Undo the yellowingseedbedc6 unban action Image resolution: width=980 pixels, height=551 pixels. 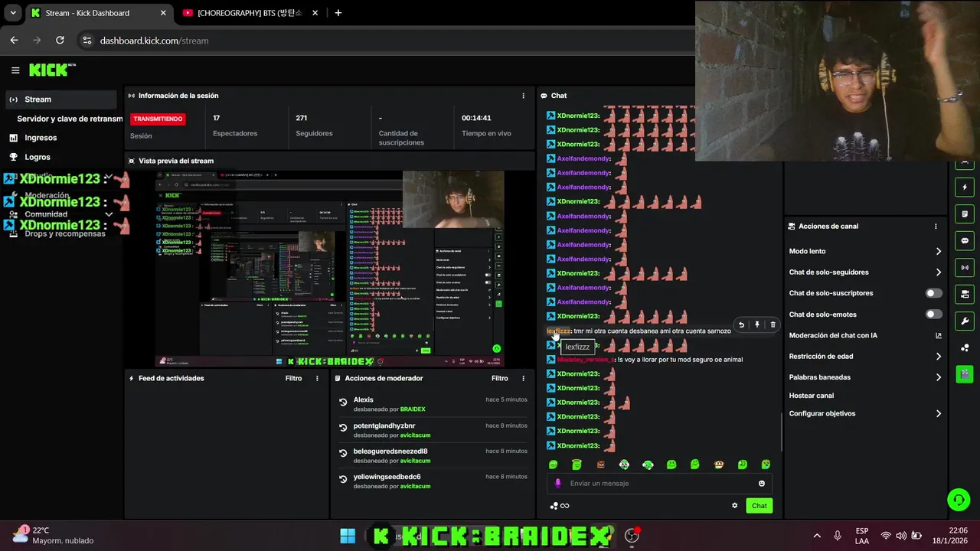pos(344,478)
